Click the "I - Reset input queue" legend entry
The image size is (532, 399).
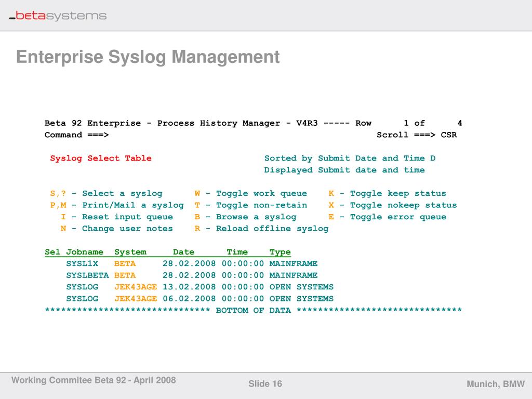[117, 217]
